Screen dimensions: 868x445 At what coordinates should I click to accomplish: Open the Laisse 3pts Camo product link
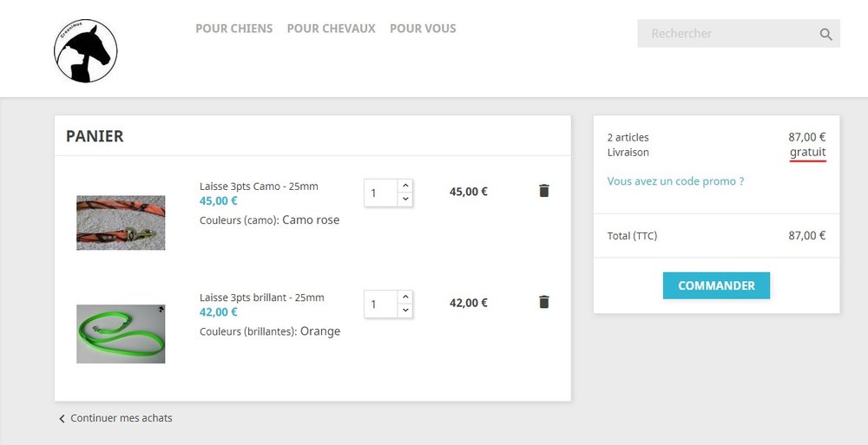[x=259, y=187]
